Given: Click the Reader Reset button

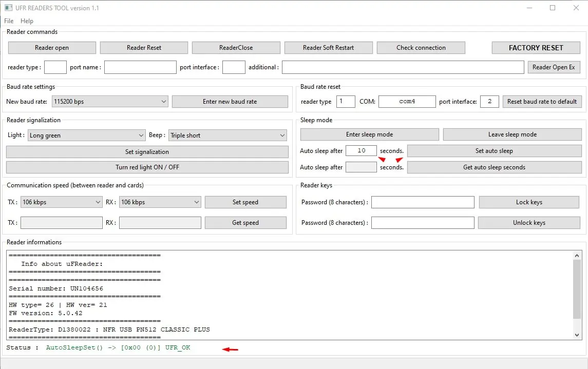Looking at the screenshot, I should coord(144,48).
